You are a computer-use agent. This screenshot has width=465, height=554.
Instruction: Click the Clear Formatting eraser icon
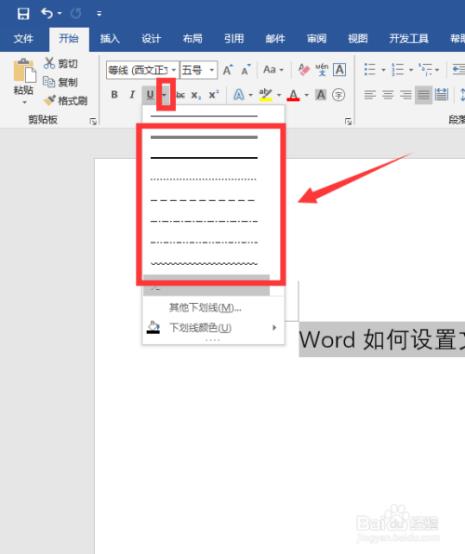click(304, 70)
